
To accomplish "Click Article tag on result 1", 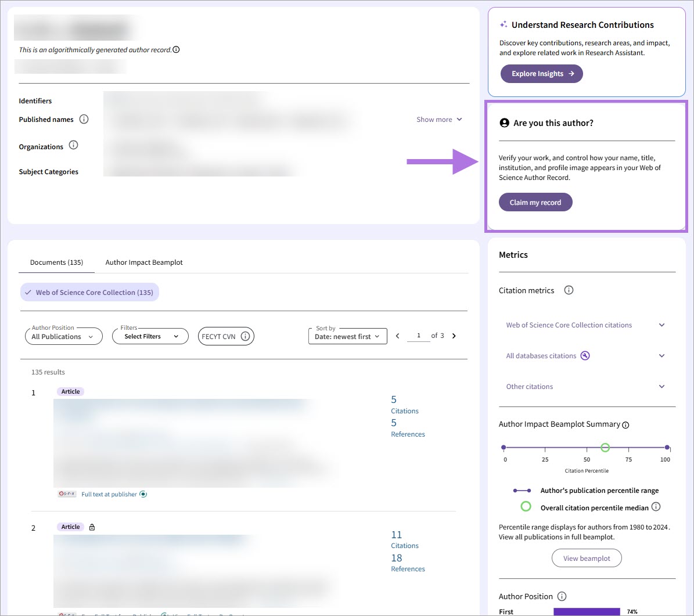I will pyautogui.click(x=70, y=392).
